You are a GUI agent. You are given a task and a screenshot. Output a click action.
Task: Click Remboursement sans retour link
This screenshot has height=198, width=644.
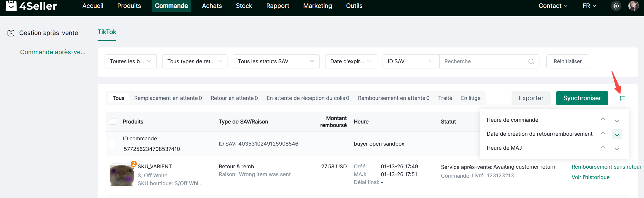coord(606,167)
